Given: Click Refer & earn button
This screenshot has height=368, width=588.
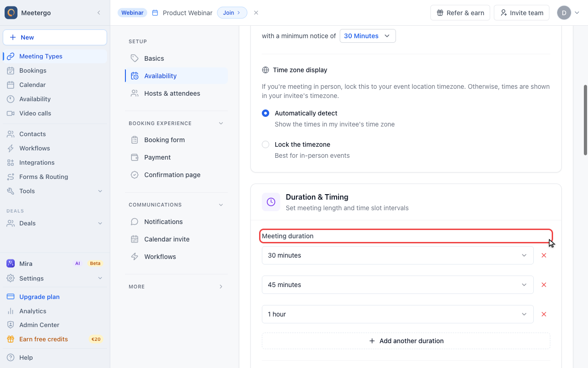Looking at the screenshot, I should coord(460,13).
